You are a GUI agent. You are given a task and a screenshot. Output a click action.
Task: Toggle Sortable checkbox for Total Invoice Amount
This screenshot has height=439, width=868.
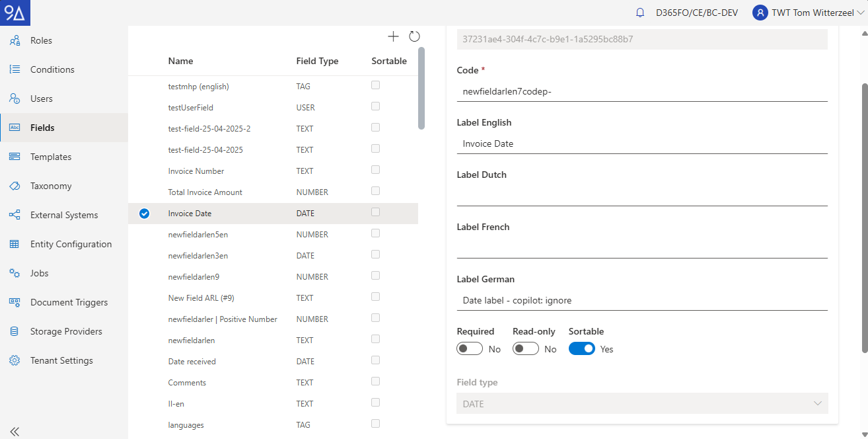click(376, 191)
